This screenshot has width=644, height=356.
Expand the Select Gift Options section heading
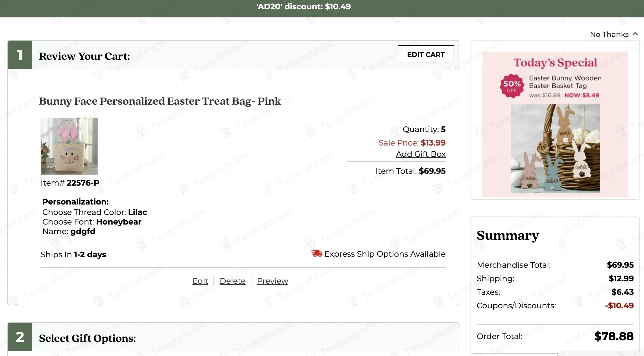point(87,338)
